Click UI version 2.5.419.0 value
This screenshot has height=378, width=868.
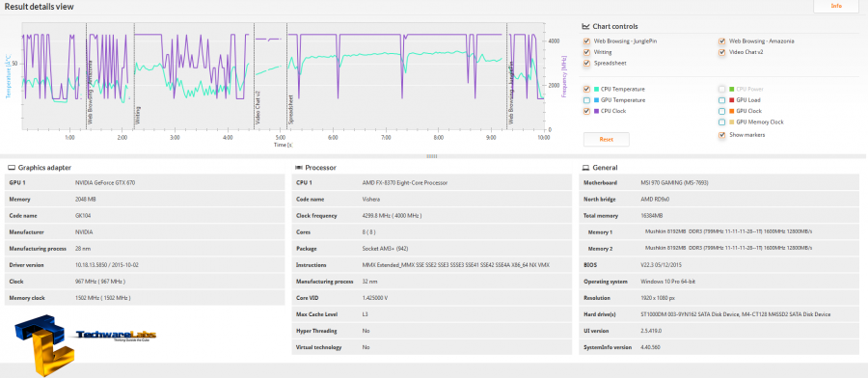[651, 331]
